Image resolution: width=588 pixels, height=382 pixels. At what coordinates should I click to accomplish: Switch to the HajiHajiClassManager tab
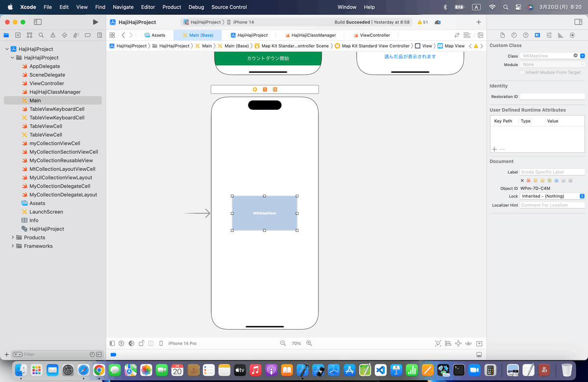tap(310, 35)
